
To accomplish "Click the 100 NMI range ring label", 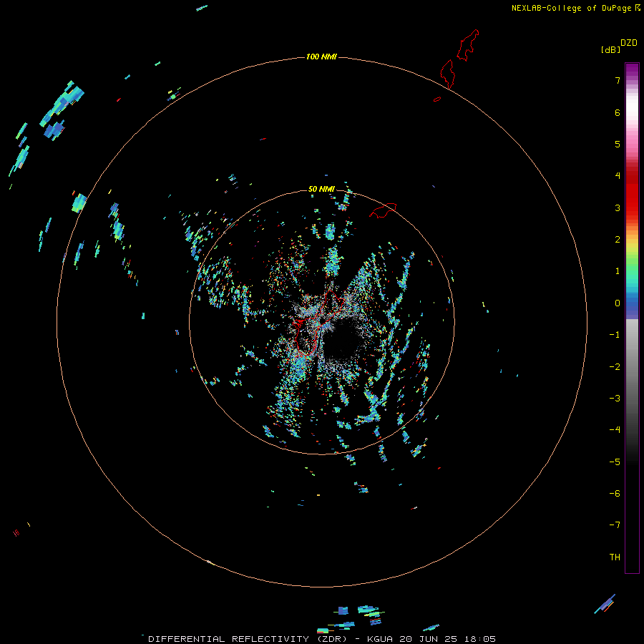I will click(321, 57).
